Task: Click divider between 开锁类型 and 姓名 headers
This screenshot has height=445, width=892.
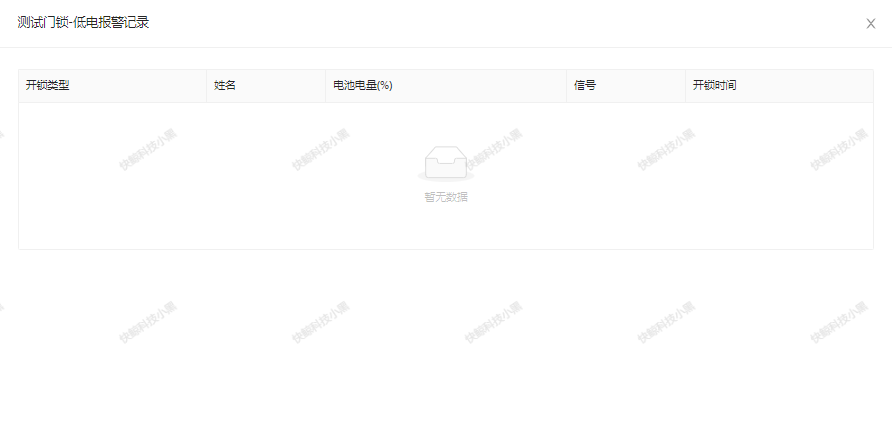Action: (x=206, y=86)
